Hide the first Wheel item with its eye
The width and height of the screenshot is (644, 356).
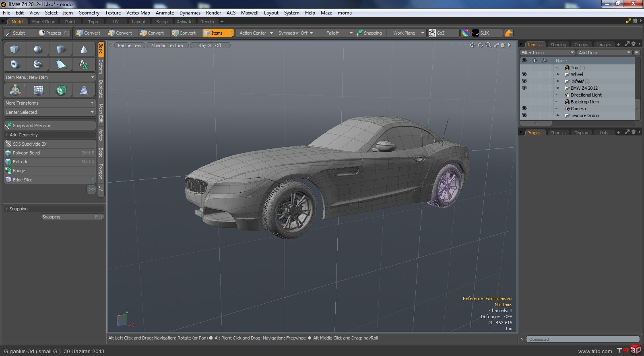(x=524, y=74)
